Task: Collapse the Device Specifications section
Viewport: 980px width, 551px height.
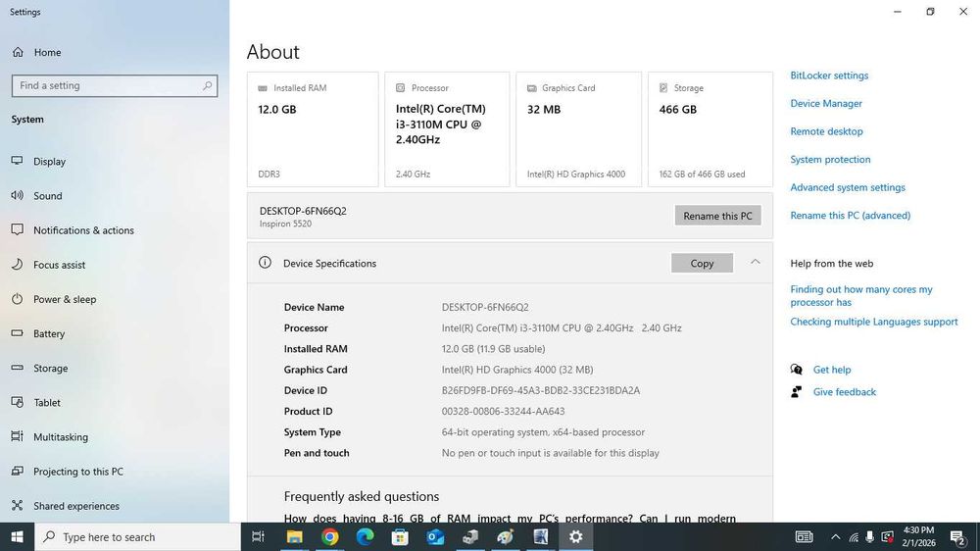Action: [x=755, y=263]
